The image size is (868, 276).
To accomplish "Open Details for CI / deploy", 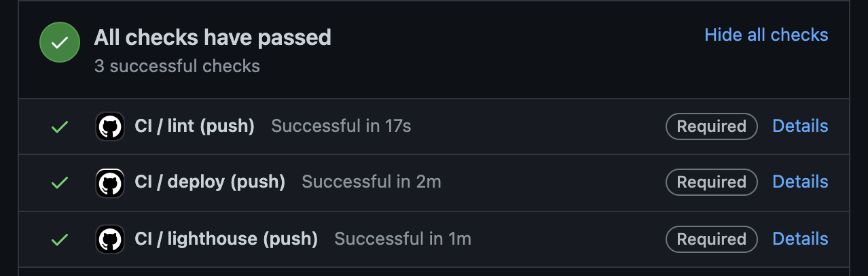I will click(x=800, y=182).
